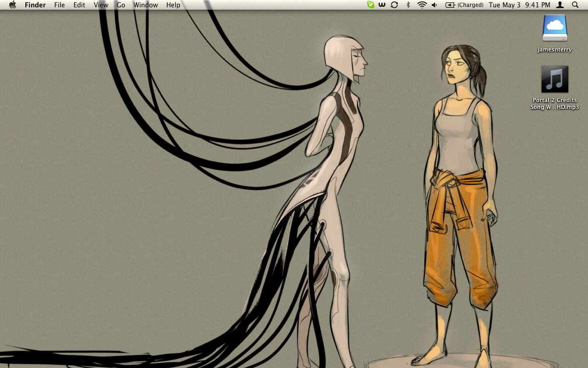Open the volume control menu

click(x=435, y=5)
